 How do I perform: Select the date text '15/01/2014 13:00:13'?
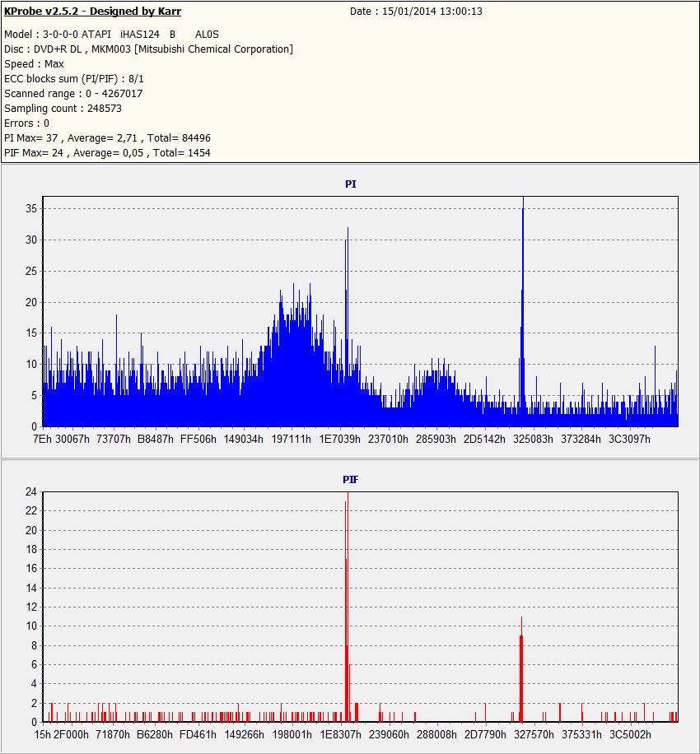click(432, 11)
